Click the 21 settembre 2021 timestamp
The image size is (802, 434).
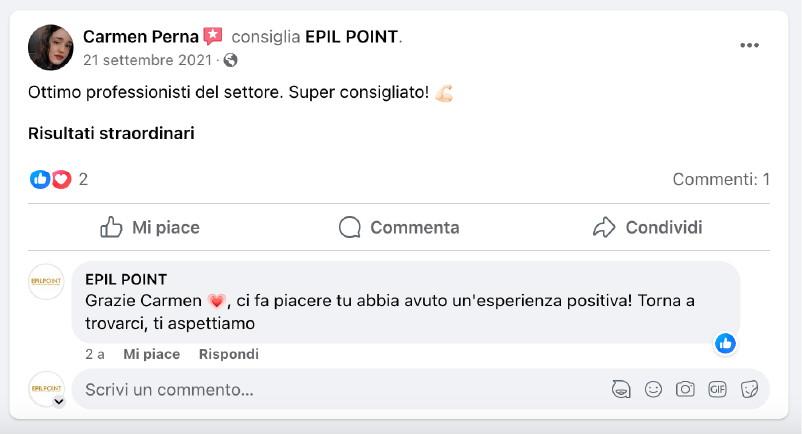(x=150, y=60)
